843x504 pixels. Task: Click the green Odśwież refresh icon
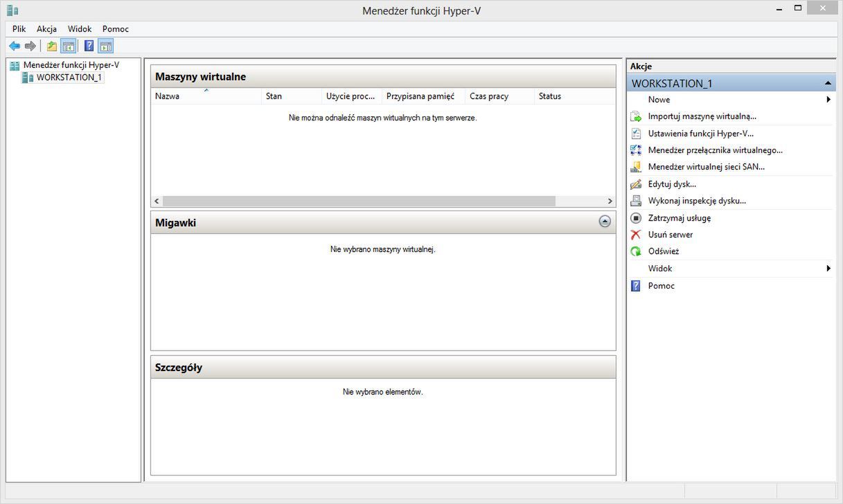click(636, 251)
